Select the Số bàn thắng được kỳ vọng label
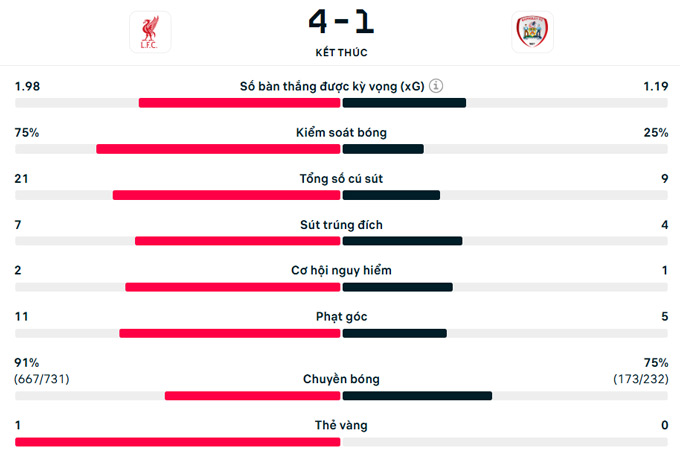The image size is (680, 461). click(332, 86)
